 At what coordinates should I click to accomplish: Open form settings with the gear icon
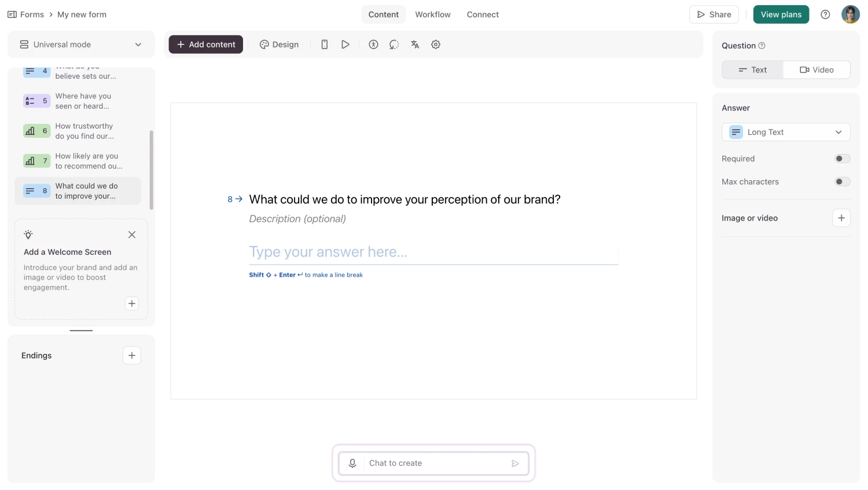(436, 44)
